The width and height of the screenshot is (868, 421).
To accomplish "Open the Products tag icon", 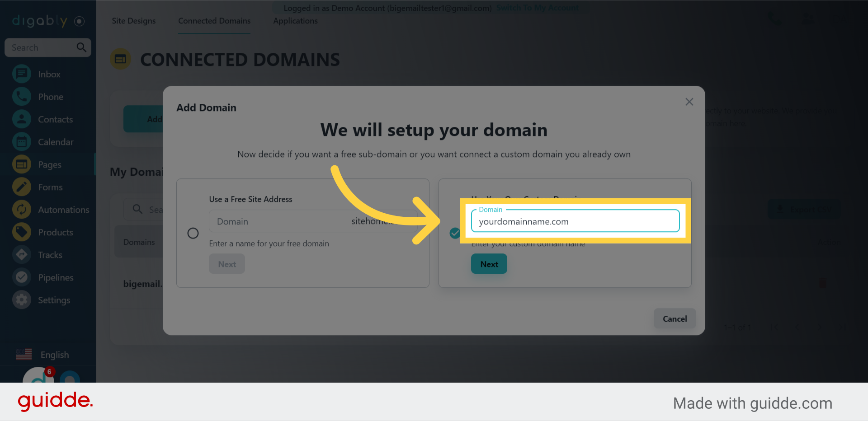I will click(22, 232).
